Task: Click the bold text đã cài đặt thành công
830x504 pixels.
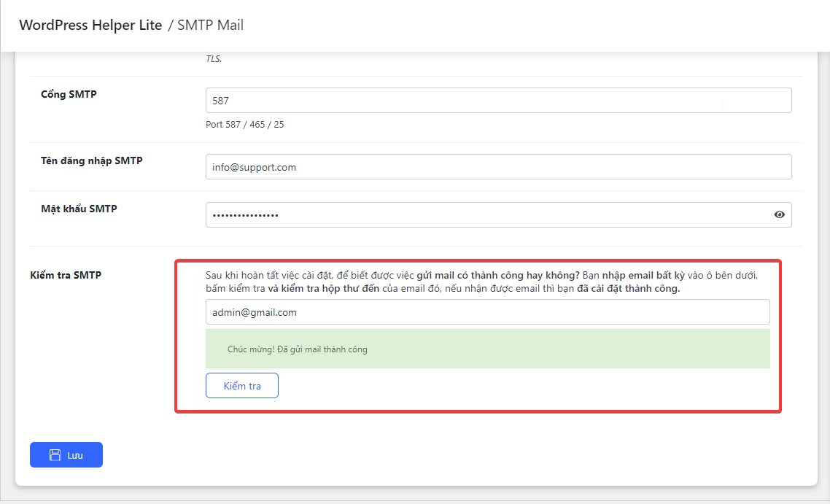Action: pos(628,289)
